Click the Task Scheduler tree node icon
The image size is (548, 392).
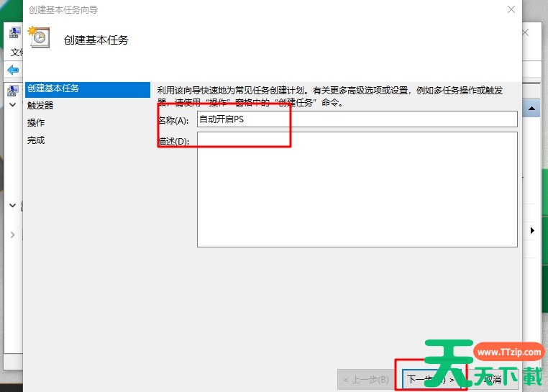tap(13, 91)
